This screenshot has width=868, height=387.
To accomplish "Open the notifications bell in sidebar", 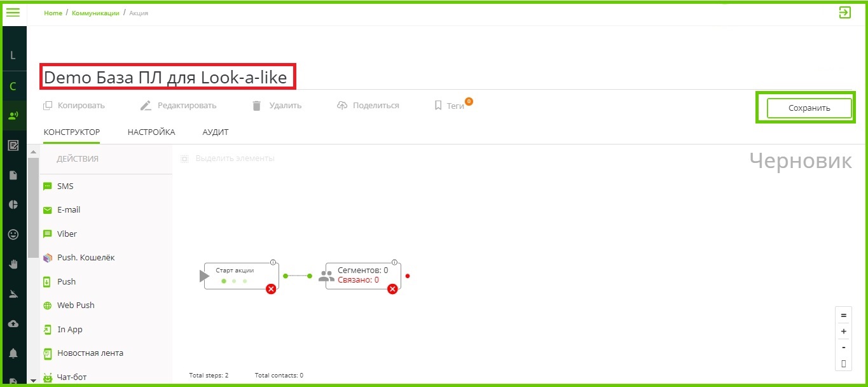I will coord(13,353).
